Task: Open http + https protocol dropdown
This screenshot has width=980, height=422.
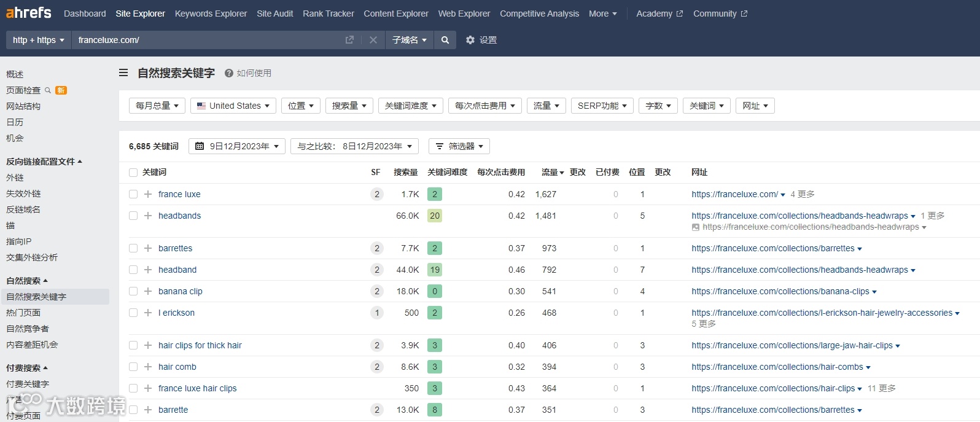Action: [x=39, y=40]
